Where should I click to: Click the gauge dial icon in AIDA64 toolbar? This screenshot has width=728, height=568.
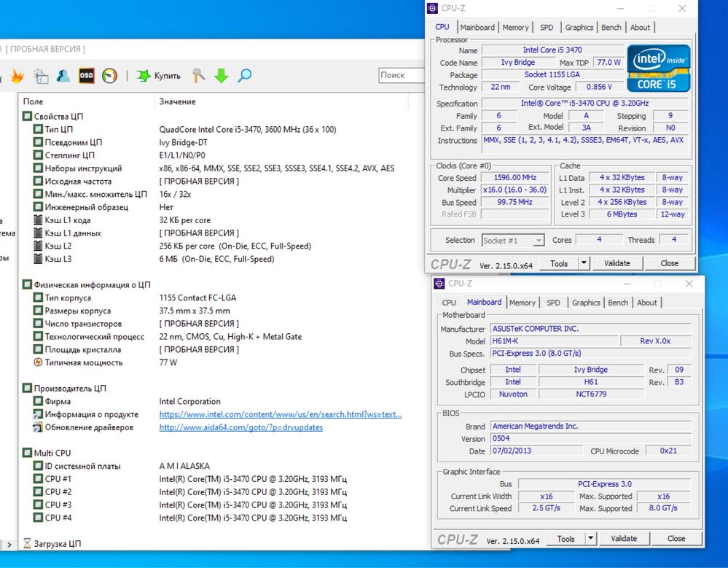[x=109, y=76]
